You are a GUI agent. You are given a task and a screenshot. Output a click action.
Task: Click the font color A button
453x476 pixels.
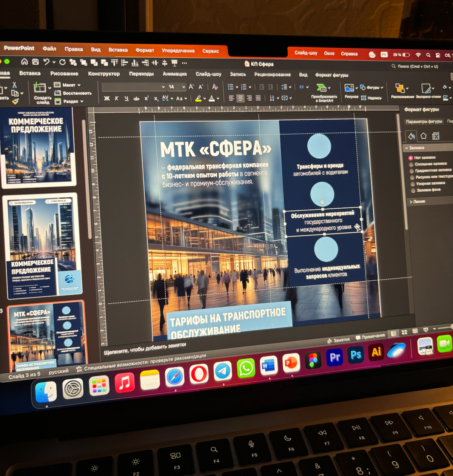(212, 99)
